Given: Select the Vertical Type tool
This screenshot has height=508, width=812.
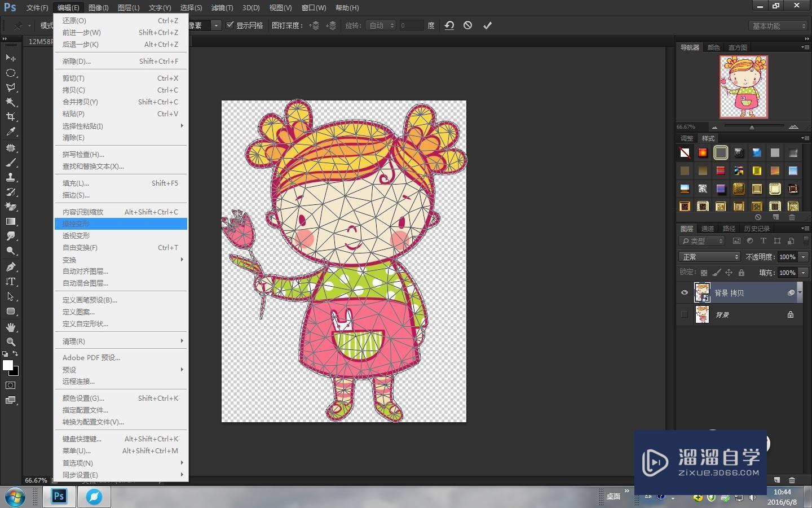Looking at the screenshot, I should point(10,282).
